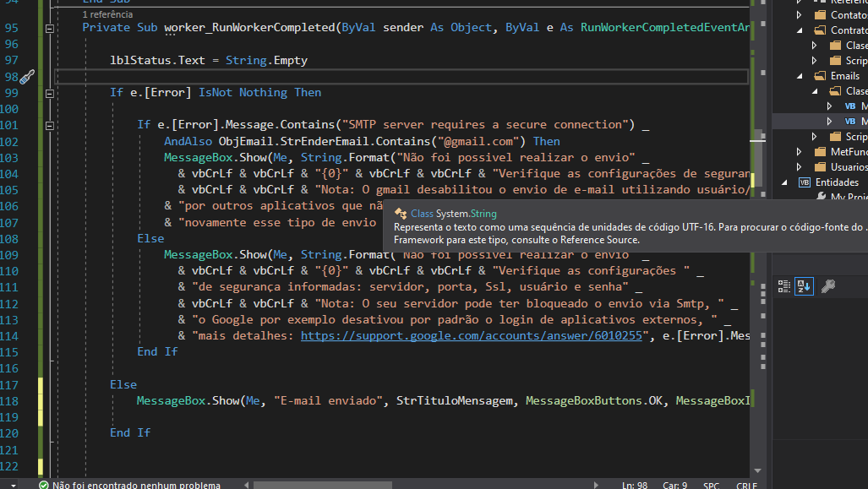Collapse Clases folder under Emails
This screenshot has width=868, height=489.
pos(814,91)
